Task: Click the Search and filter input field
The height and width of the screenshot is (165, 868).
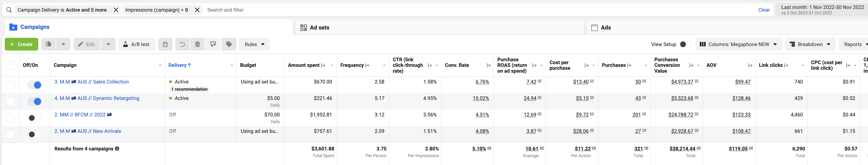Action: coord(472,10)
